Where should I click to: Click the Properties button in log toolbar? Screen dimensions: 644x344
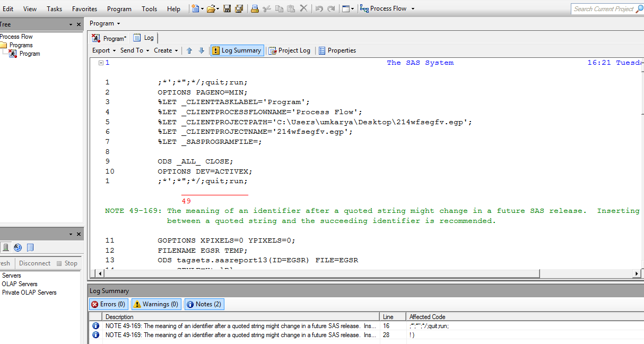(x=337, y=50)
